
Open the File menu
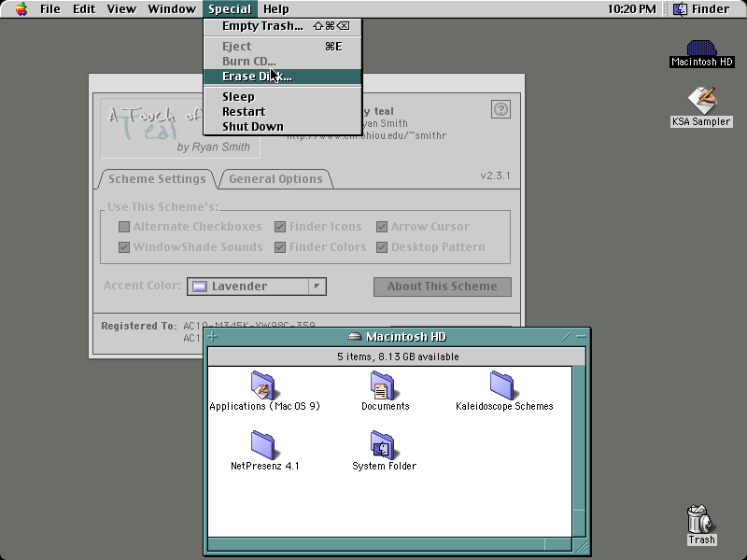tap(50, 9)
